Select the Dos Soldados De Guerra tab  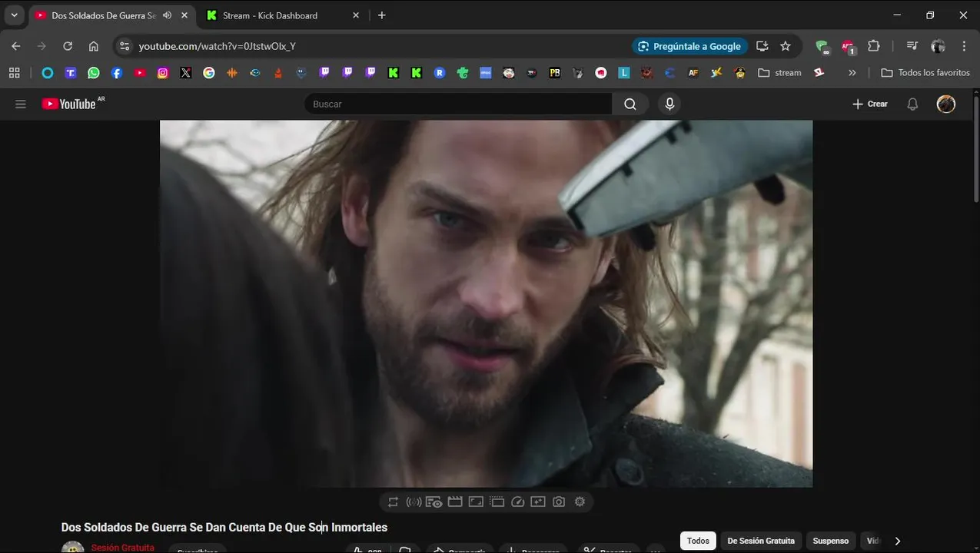(x=104, y=15)
